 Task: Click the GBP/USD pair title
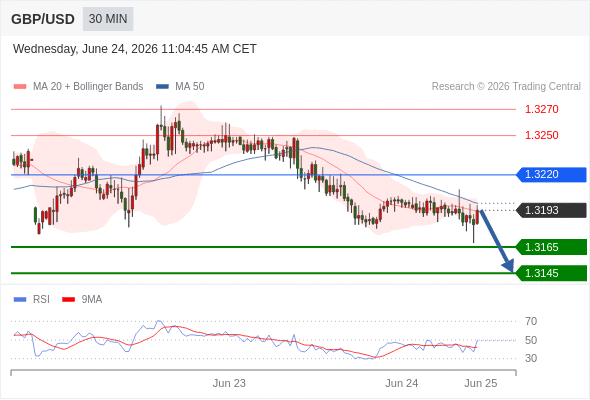pyautogui.click(x=43, y=19)
